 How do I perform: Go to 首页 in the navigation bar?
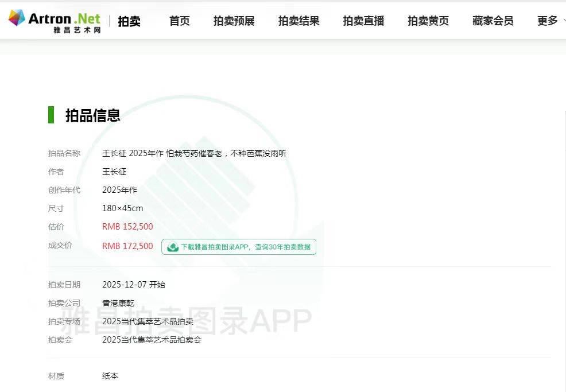coord(179,21)
